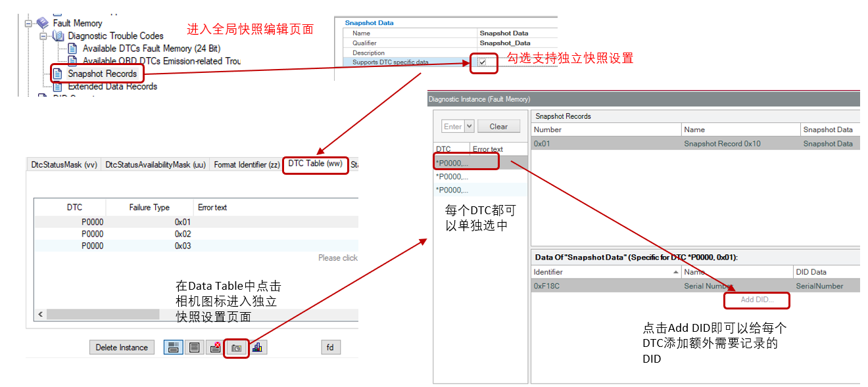Click the Extended Data Records document icon
The height and width of the screenshot is (387, 868).
(x=58, y=86)
